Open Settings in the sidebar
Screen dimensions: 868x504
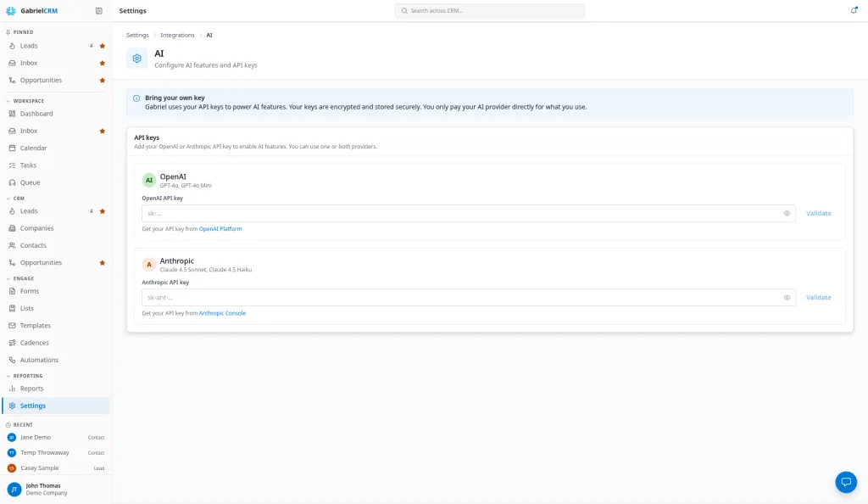click(55, 406)
